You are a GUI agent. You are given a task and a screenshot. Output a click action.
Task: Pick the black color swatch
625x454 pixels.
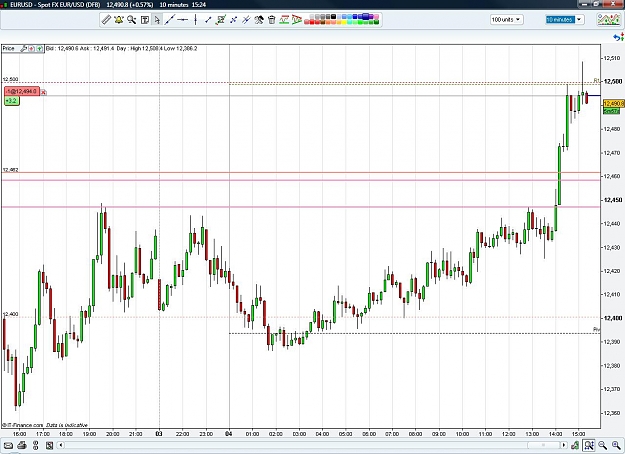coord(333,16)
